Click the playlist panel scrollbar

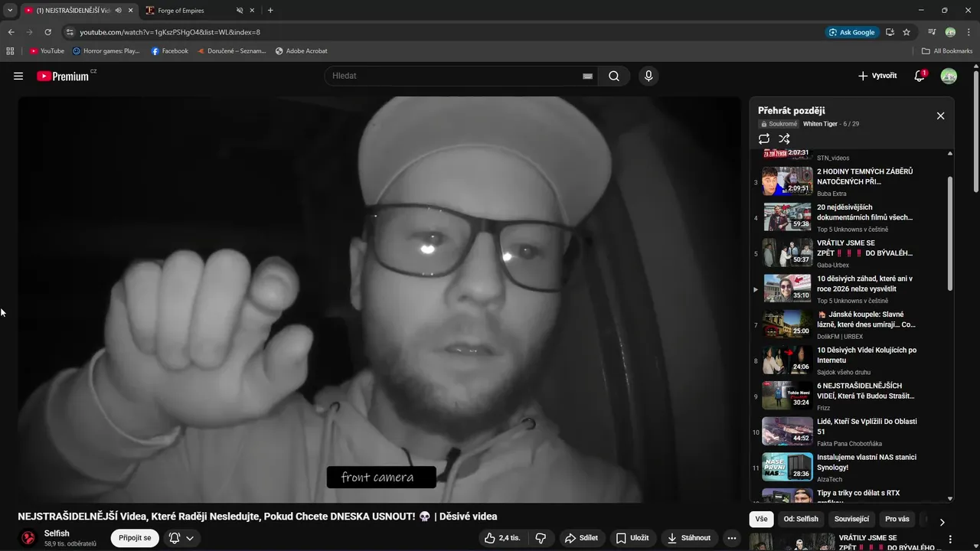tap(950, 233)
